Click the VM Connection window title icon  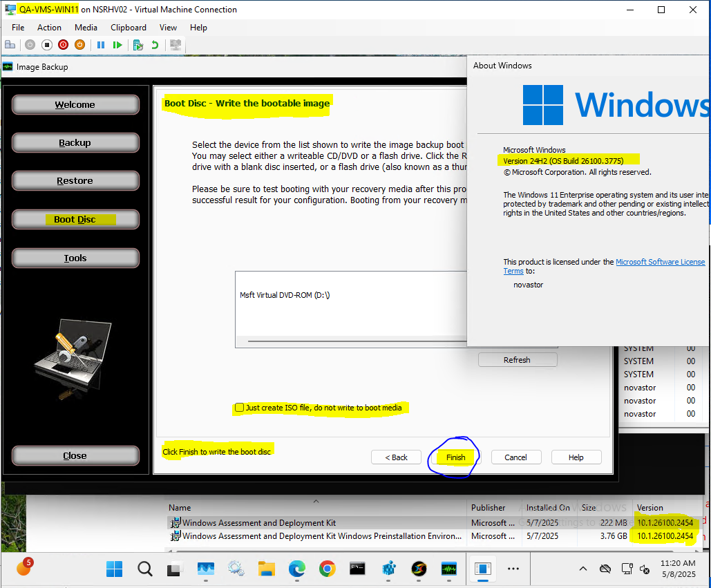(x=10, y=10)
